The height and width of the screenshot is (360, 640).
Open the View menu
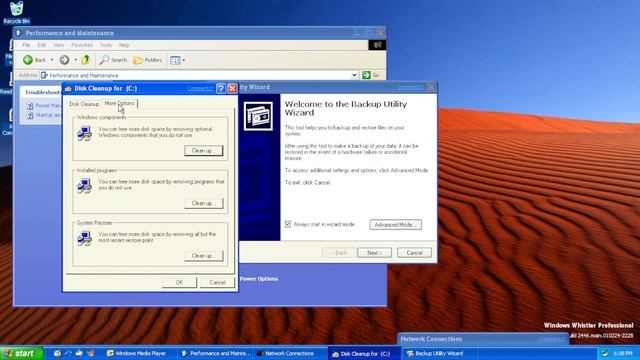point(59,45)
